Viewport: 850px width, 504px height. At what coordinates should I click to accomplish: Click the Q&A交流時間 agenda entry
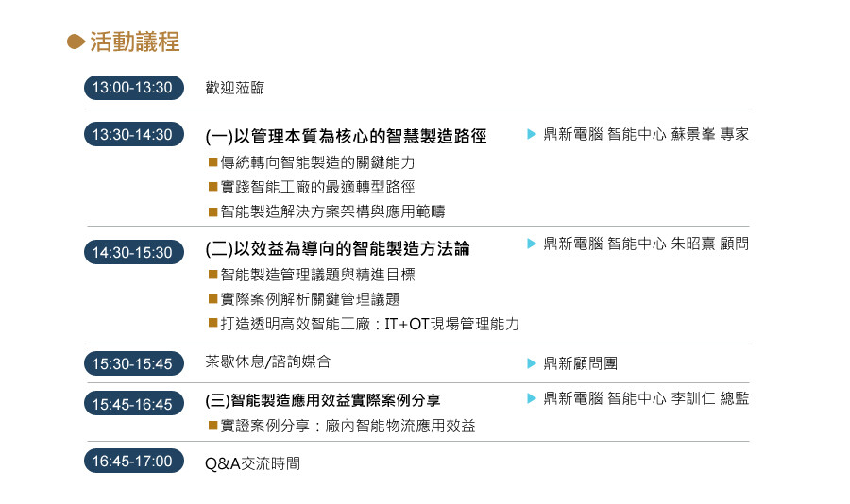[252, 463]
